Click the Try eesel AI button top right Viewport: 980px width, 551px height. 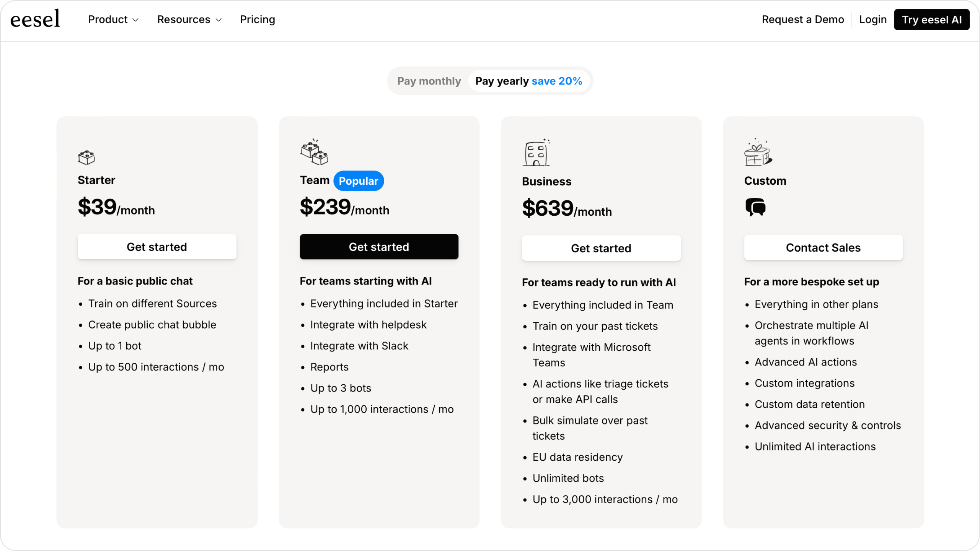(x=932, y=20)
